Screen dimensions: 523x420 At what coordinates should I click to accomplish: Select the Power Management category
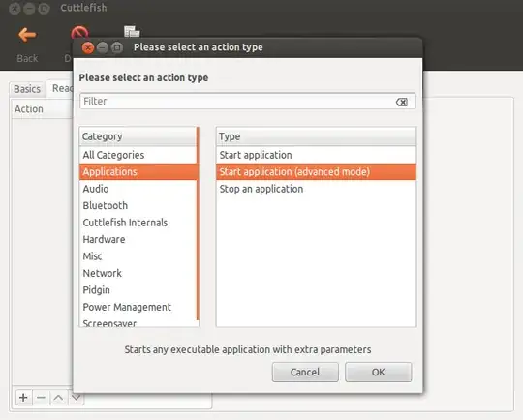138,307
